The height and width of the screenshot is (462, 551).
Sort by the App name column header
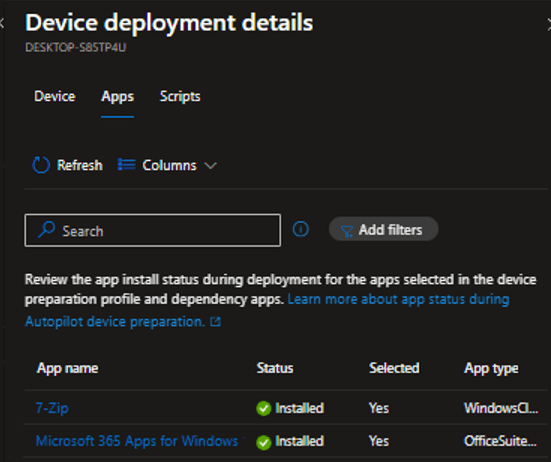coord(67,368)
